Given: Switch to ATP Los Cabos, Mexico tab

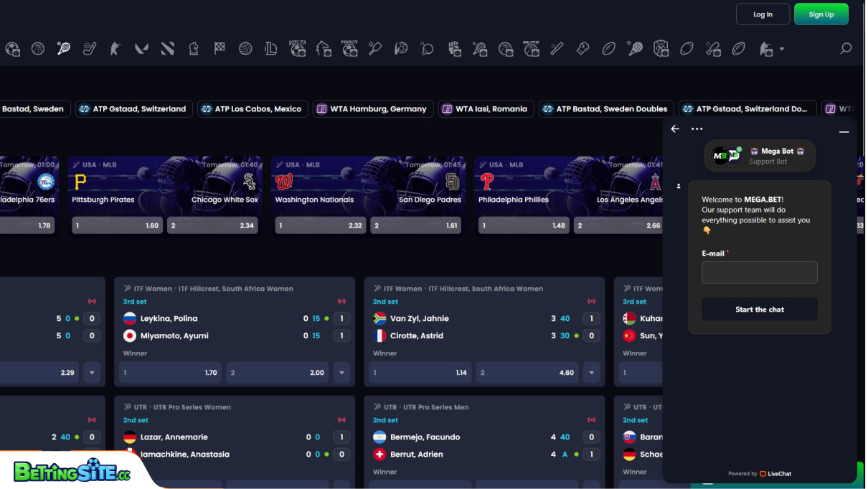Looking at the screenshot, I should 253,109.
